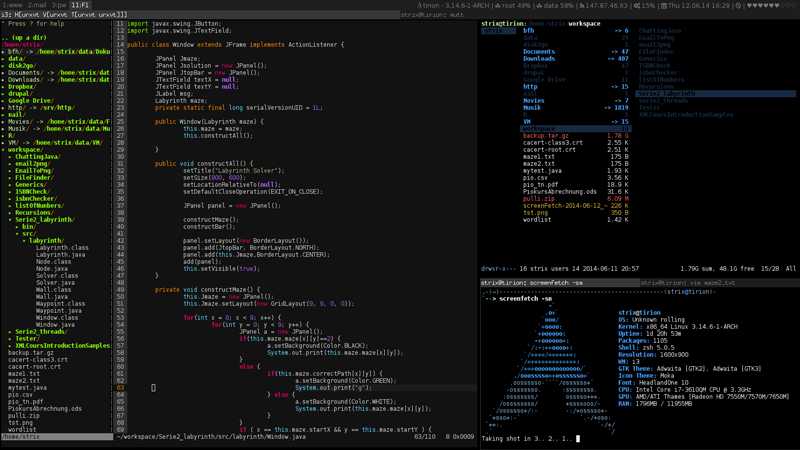Place cursor at terminal prompt after 'Taking shot'
Image resolution: width=800 pixels, height=450 pixels.
pyautogui.click(x=578, y=438)
